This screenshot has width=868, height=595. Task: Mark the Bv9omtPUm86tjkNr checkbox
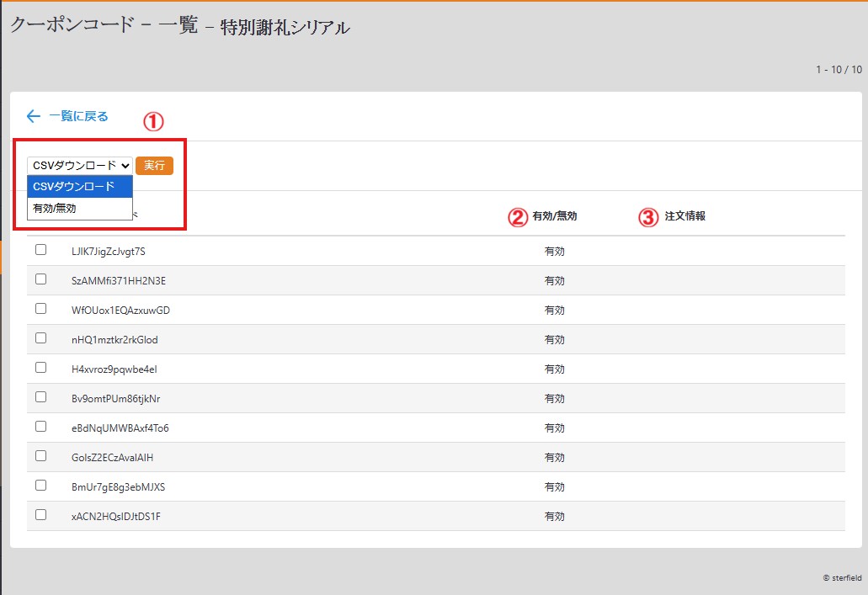tap(40, 397)
